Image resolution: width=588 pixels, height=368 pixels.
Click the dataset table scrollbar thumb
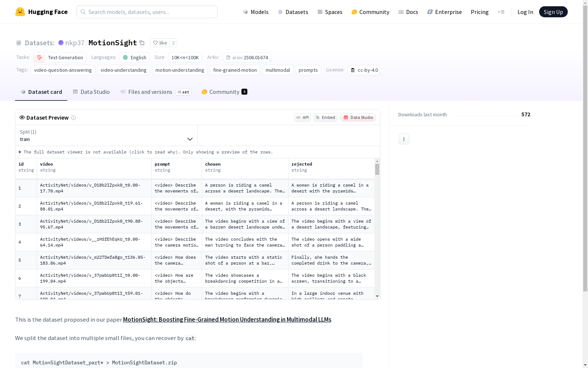377,169
